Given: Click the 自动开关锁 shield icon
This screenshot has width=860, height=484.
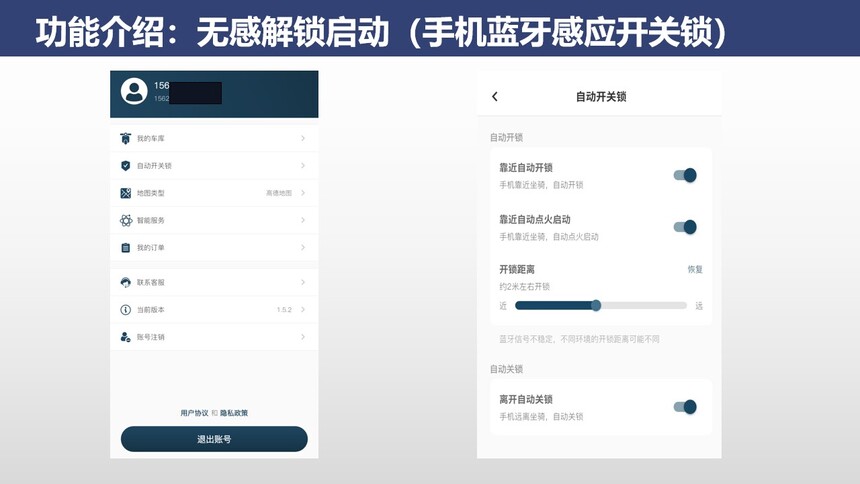Looking at the screenshot, I should click(x=126, y=166).
